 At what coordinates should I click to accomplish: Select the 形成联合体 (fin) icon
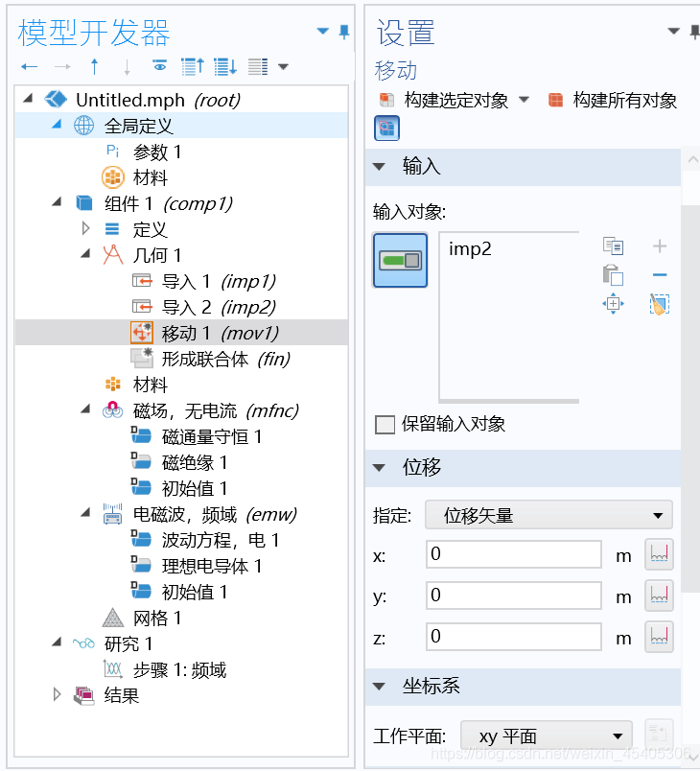tap(142, 358)
